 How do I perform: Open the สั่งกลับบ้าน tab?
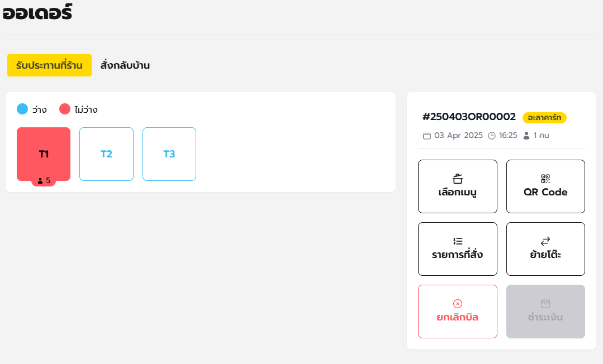[x=125, y=65]
